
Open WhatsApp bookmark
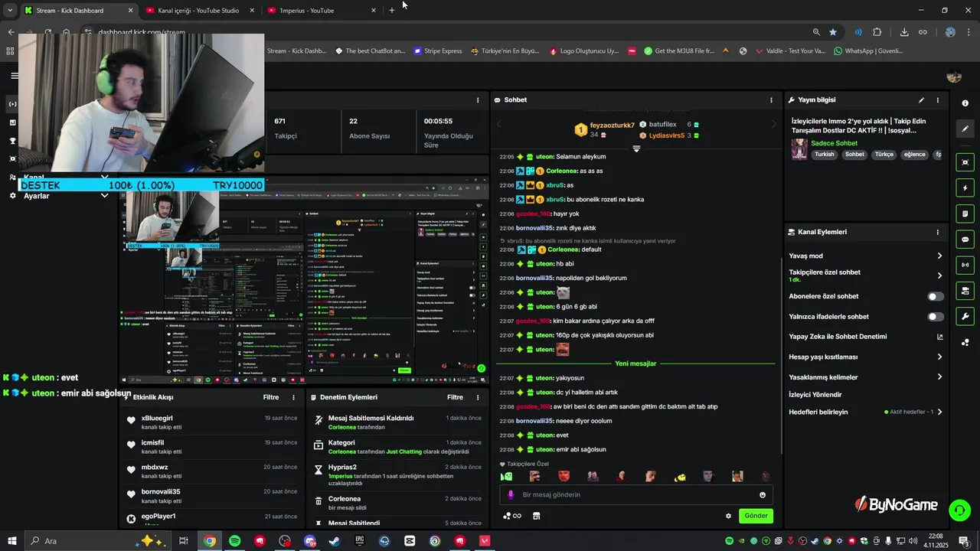coord(869,51)
